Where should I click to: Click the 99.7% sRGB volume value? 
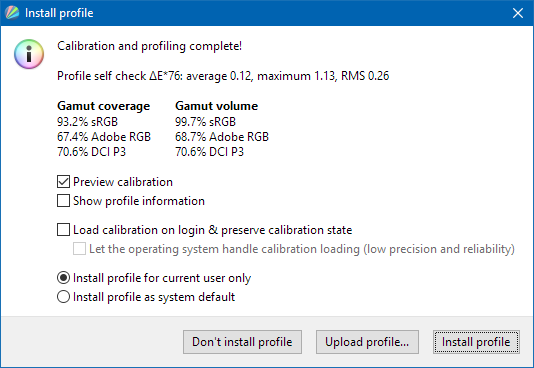pos(205,122)
